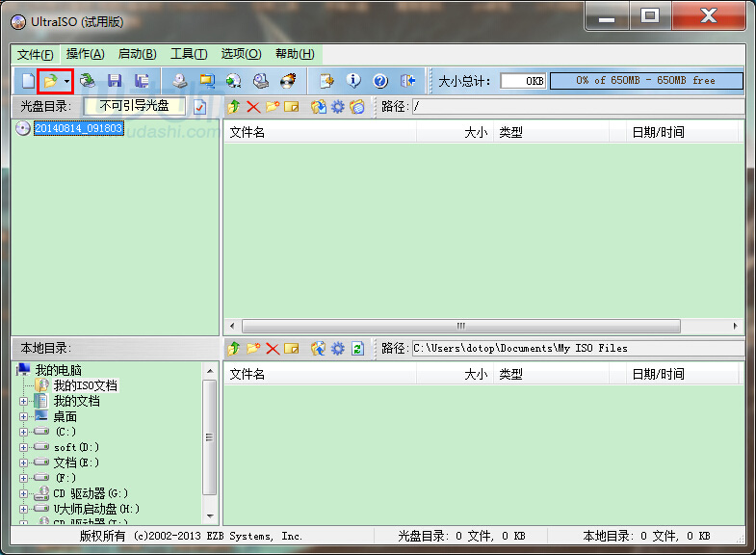Open the 操作(A) menu
This screenshot has height=555, width=756.
tap(86, 54)
